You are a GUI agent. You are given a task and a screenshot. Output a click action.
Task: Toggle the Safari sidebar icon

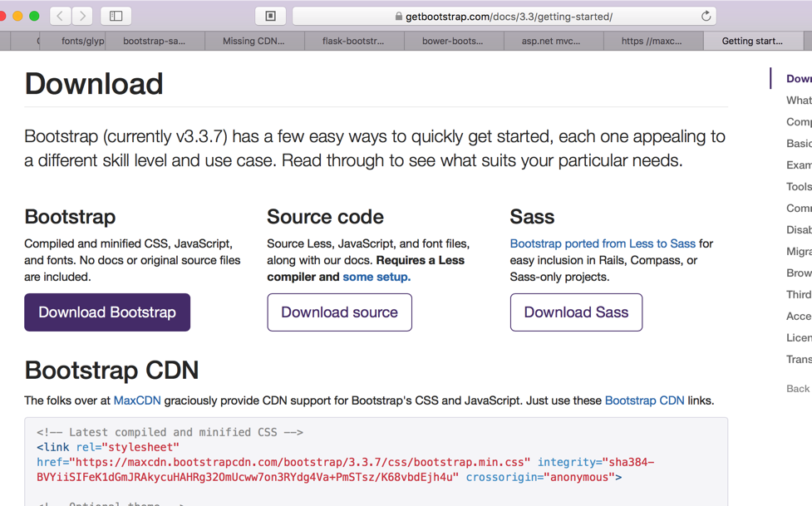(x=116, y=16)
